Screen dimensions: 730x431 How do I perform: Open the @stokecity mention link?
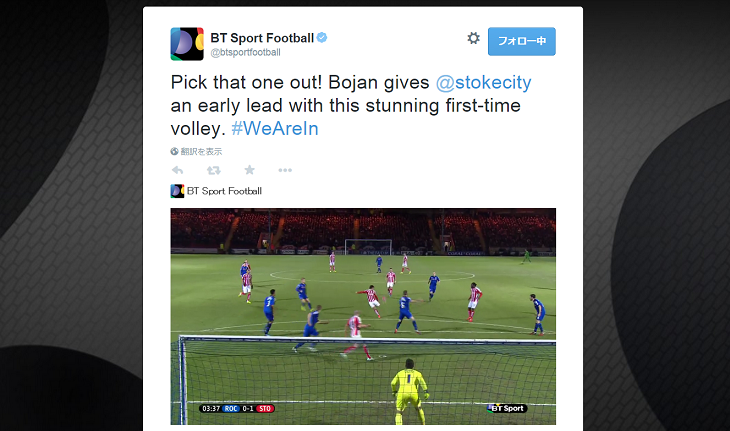pos(483,82)
